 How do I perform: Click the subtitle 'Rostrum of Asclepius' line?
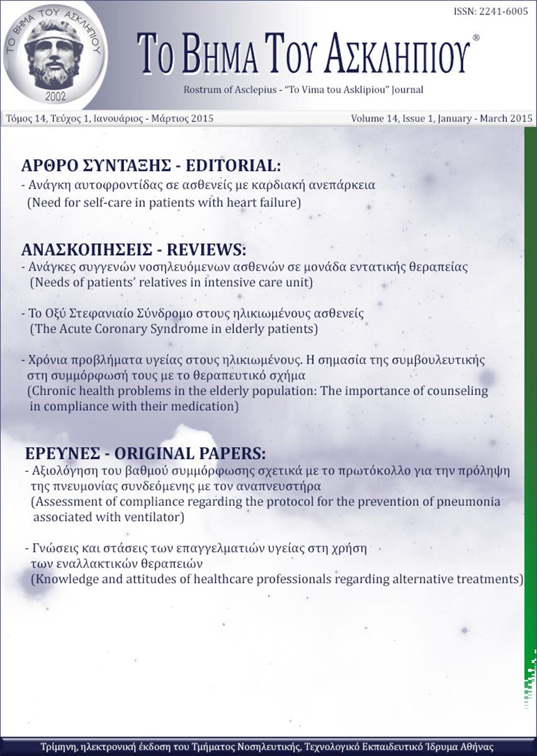click(x=303, y=89)
